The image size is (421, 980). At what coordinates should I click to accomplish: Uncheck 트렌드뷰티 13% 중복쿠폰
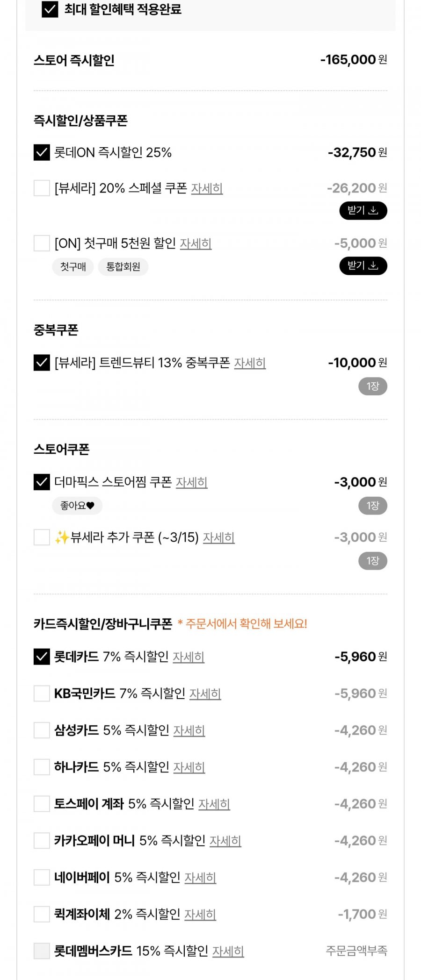click(42, 363)
